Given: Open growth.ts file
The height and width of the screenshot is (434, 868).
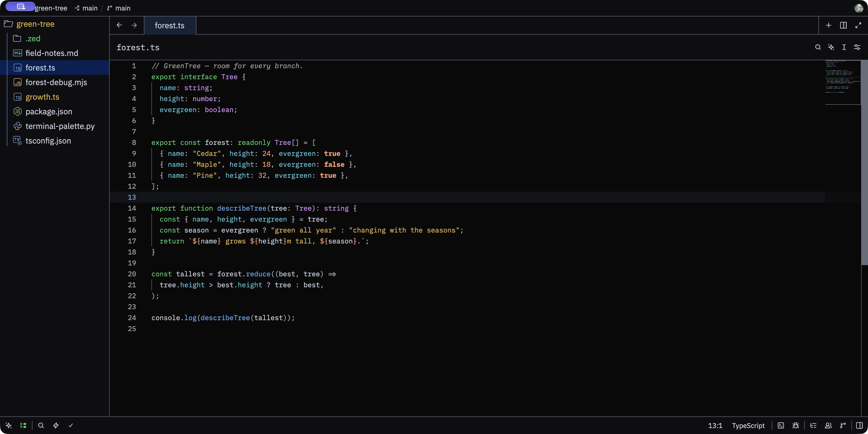Looking at the screenshot, I should pos(55,97).
